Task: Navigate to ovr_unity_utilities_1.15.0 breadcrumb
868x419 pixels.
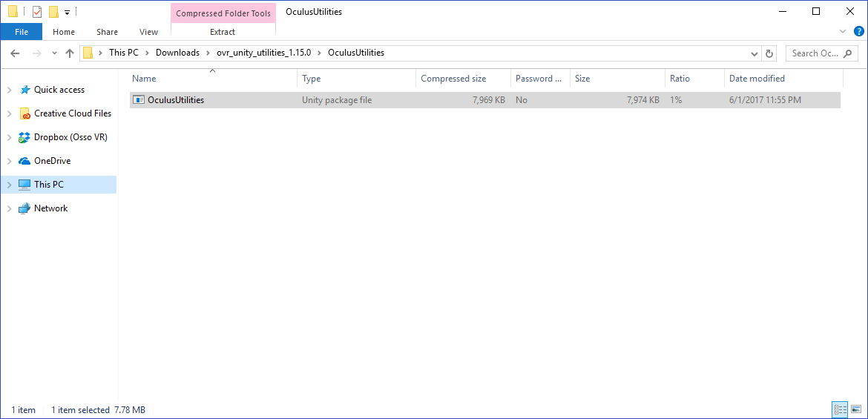Action: click(264, 53)
